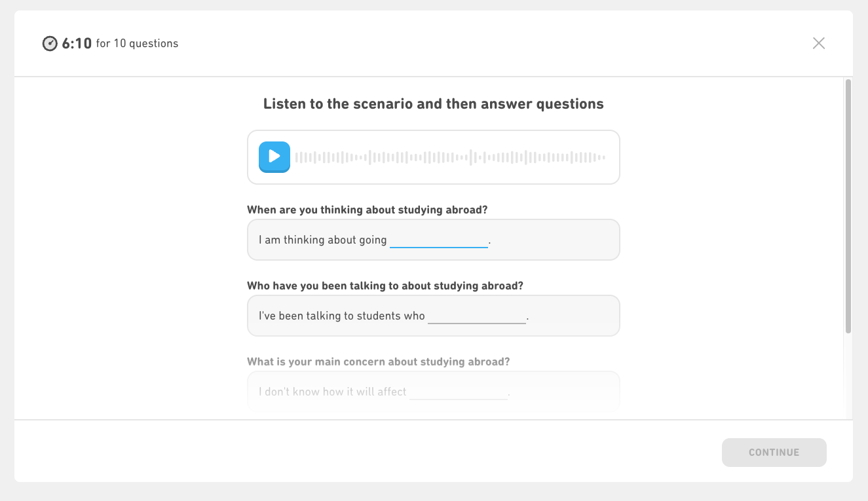Screen dimensions: 868x501
Task: Click the vertical scrollbar thumb
Action: [848, 206]
